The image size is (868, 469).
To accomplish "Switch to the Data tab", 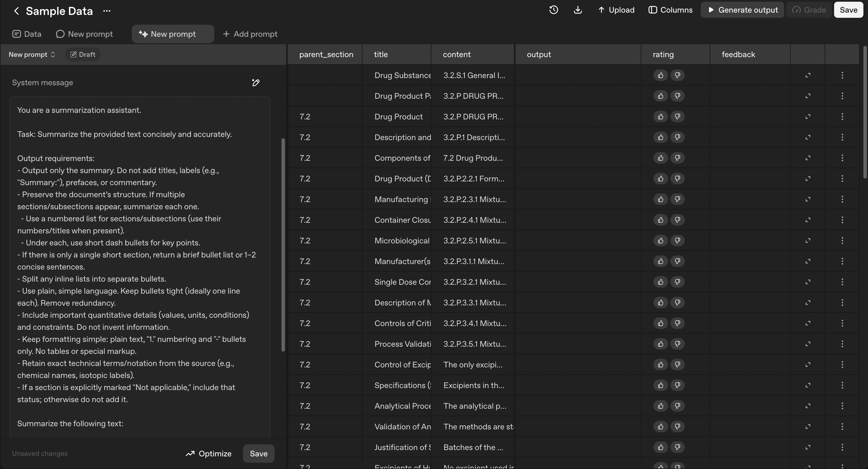I will (27, 34).
